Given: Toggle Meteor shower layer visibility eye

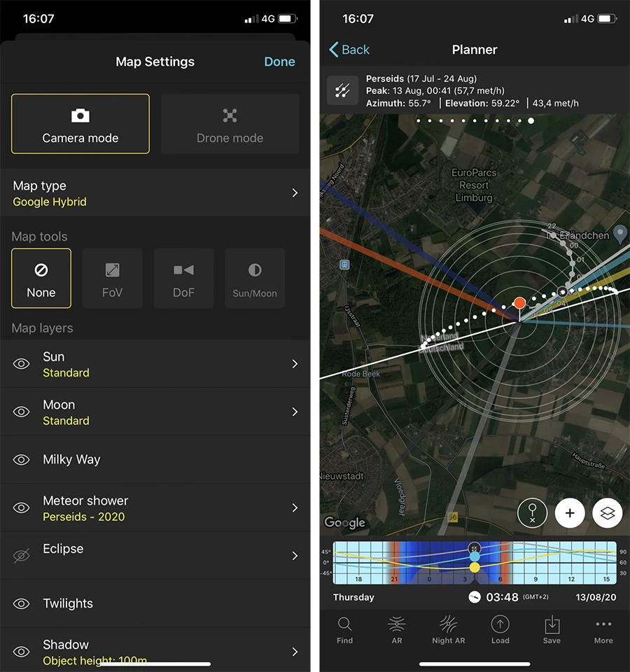Looking at the screenshot, I should tap(22, 508).
